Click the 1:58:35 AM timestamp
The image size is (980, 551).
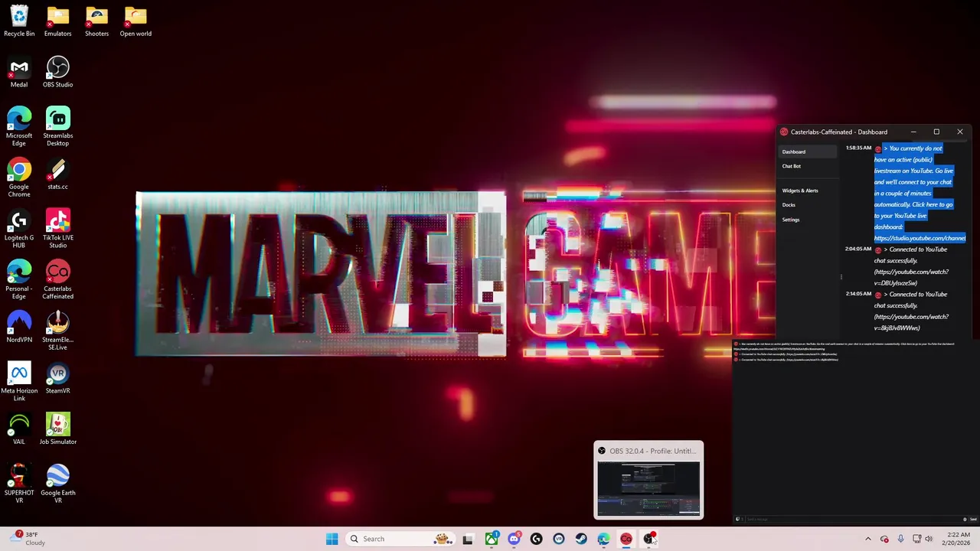pos(858,148)
